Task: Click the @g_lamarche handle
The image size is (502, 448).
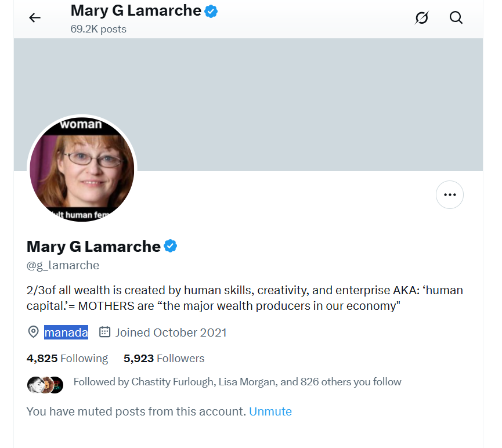Action: point(63,265)
